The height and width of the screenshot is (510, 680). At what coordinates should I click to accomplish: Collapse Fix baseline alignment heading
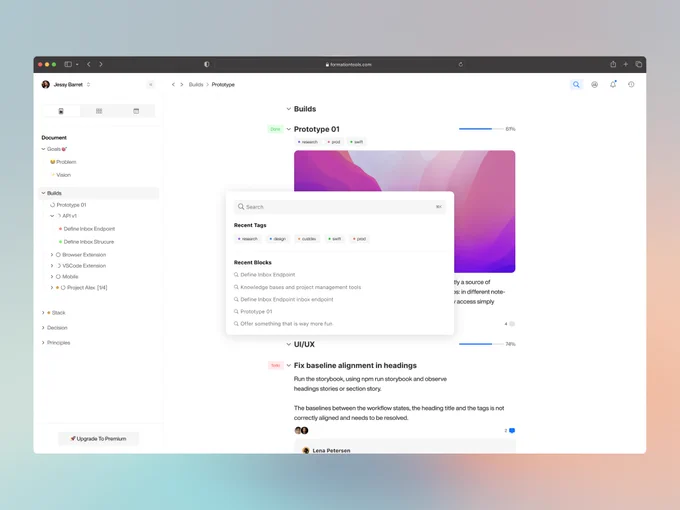tap(288, 366)
